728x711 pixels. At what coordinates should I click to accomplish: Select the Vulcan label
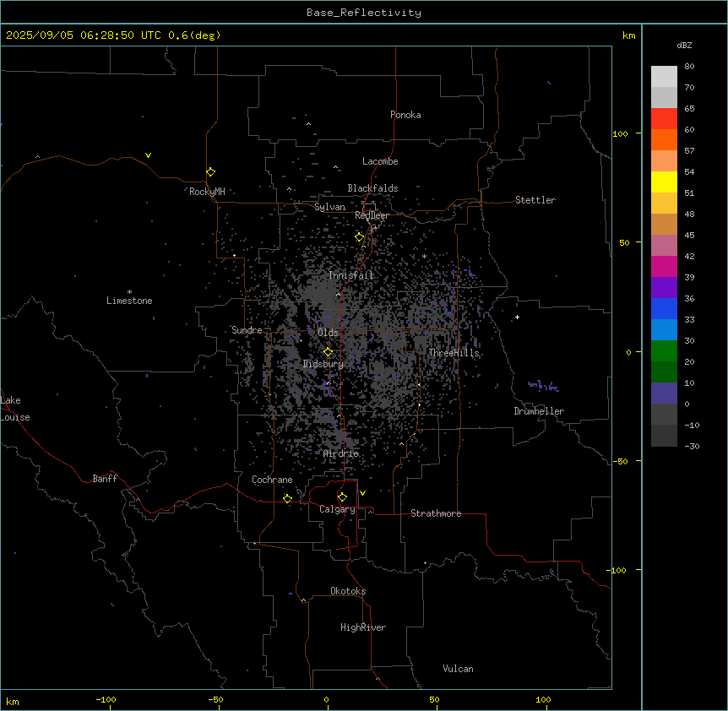(x=458, y=669)
